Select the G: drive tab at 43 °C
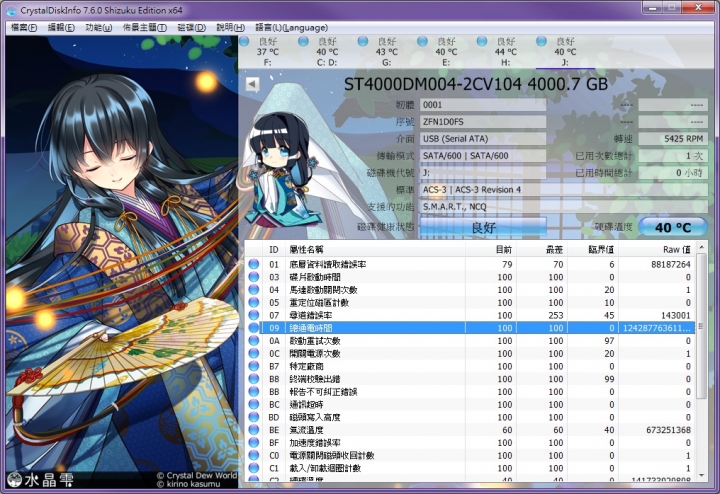 [387, 51]
